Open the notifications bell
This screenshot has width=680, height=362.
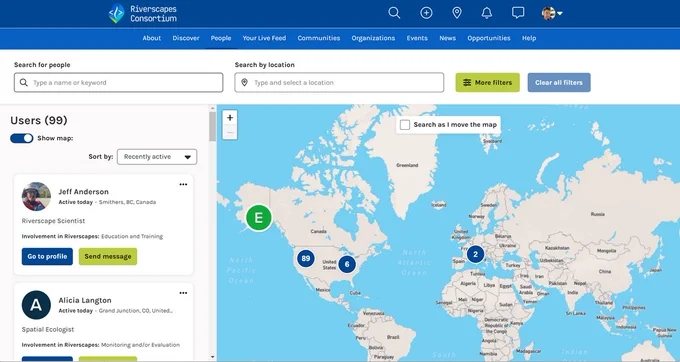487,13
